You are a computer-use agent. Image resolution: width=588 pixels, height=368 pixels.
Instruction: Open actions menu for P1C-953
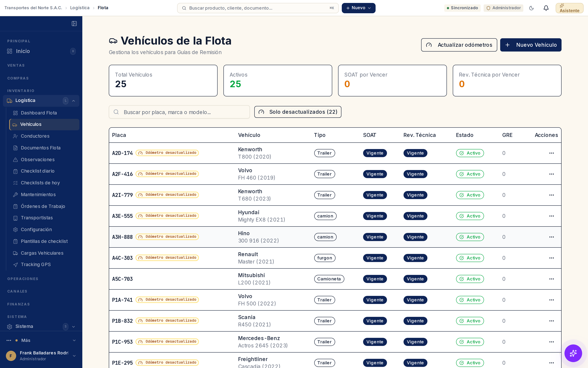tap(552, 342)
